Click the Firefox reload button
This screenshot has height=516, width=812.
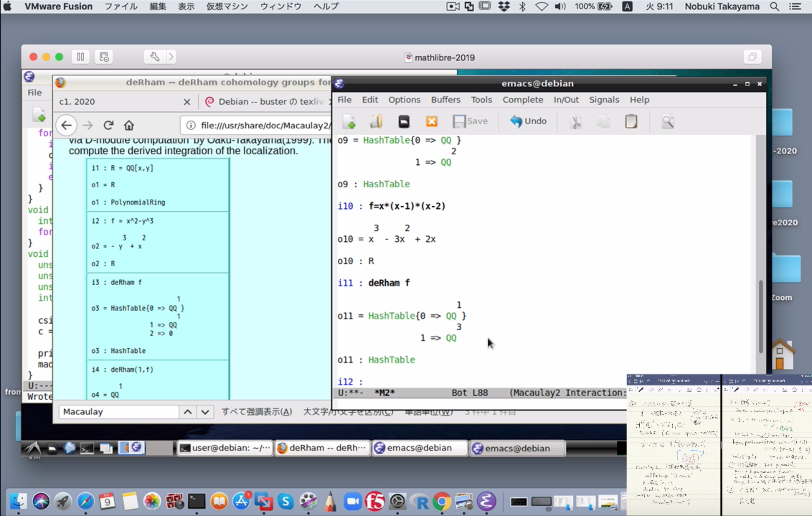coord(108,125)
